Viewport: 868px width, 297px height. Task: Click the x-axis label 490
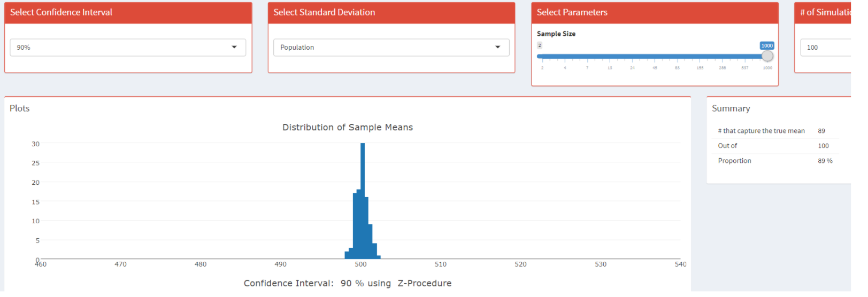tap(280, 264)
